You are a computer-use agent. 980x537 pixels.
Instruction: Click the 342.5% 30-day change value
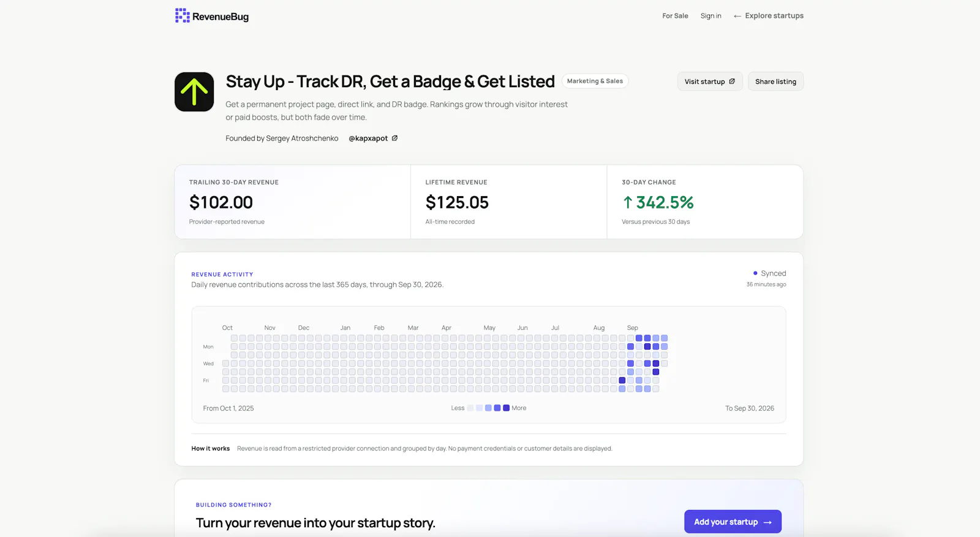(x=665, y=202)
